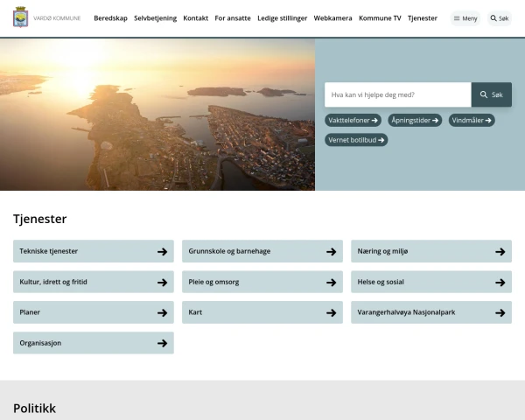Select Kommune TV in the navigation

380,18
